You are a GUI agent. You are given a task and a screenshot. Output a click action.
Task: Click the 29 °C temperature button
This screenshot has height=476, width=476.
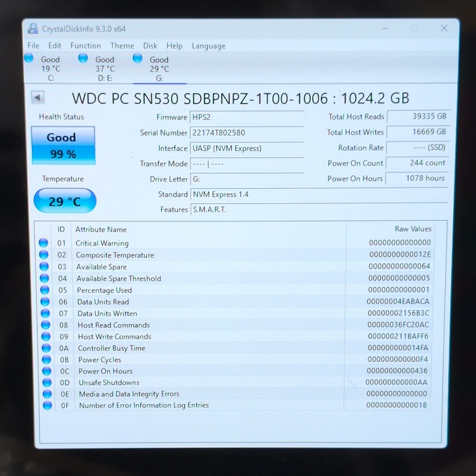point(65,201)
